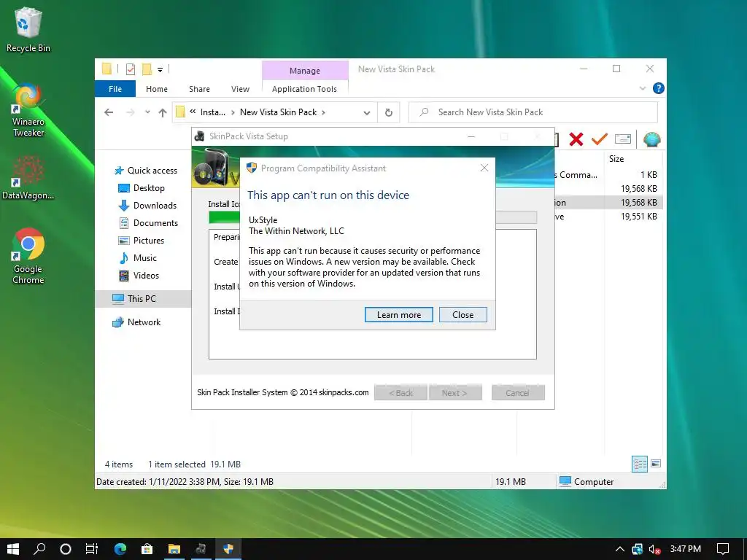Show hidden system tray icons
The image size is (747, 560).
[x=620, y=549]
